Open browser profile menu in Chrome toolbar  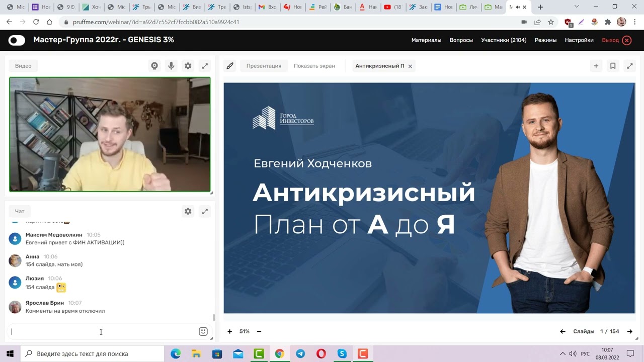pos(621,22)
